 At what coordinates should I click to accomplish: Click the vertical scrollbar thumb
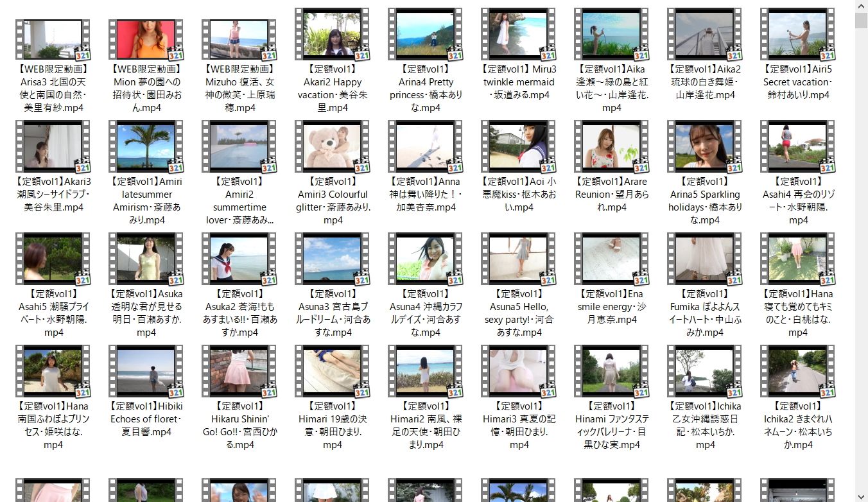point(861,21)
